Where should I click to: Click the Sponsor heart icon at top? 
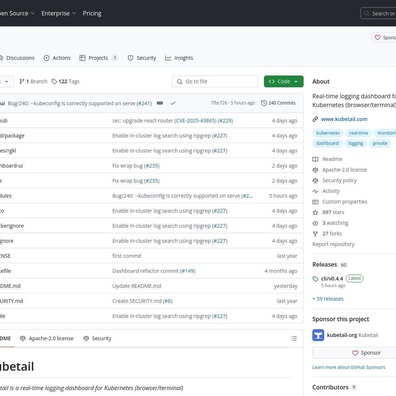[x=378, y=37]
